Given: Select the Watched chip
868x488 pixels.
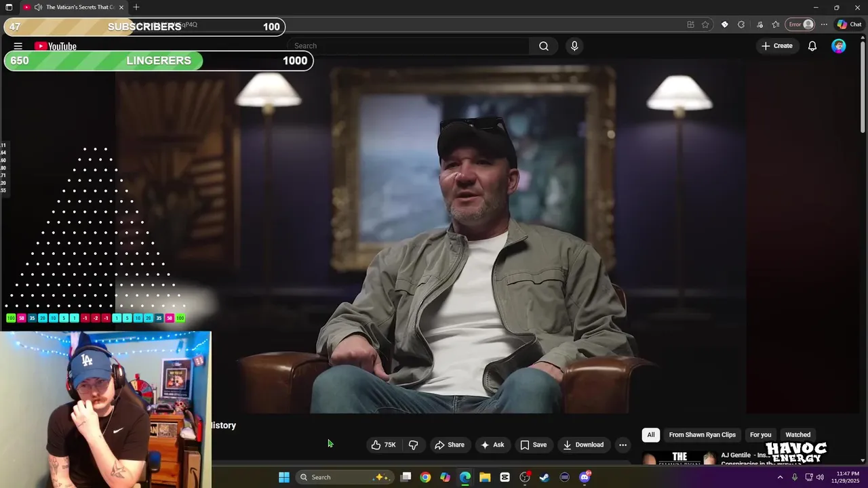Looking at the screenshot, I should point(797,434).
